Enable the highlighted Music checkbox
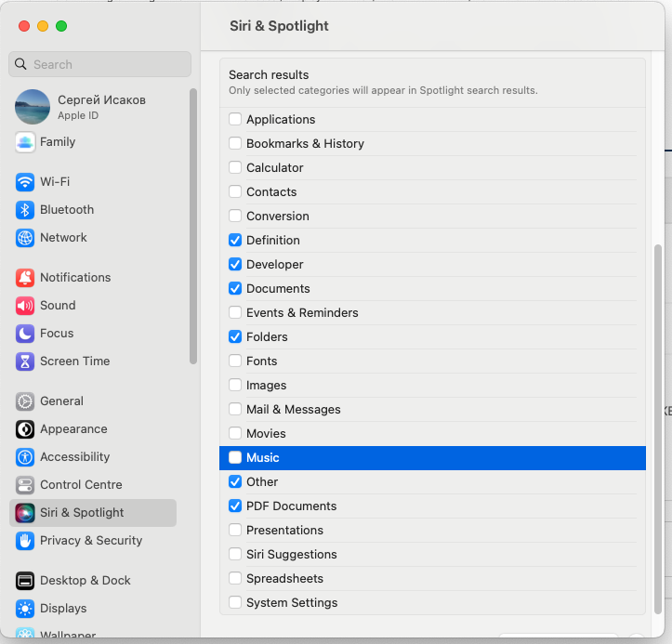Screen dimensions: 672x644 pos(235,457)
